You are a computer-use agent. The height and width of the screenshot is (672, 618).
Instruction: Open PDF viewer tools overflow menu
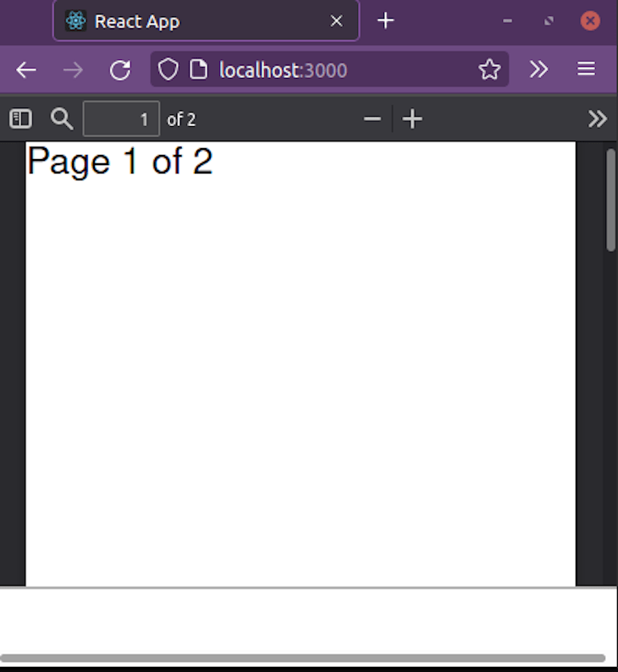point(598,118)
